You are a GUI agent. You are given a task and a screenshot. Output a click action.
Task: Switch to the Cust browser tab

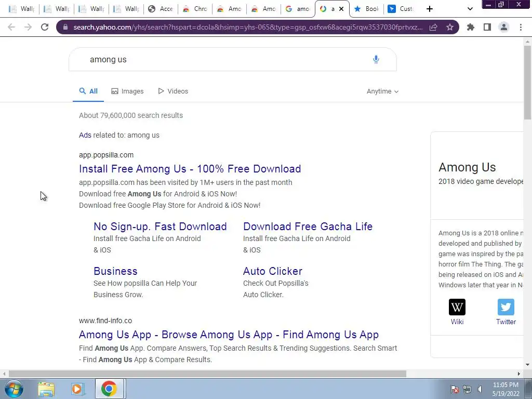coord(401,9)
